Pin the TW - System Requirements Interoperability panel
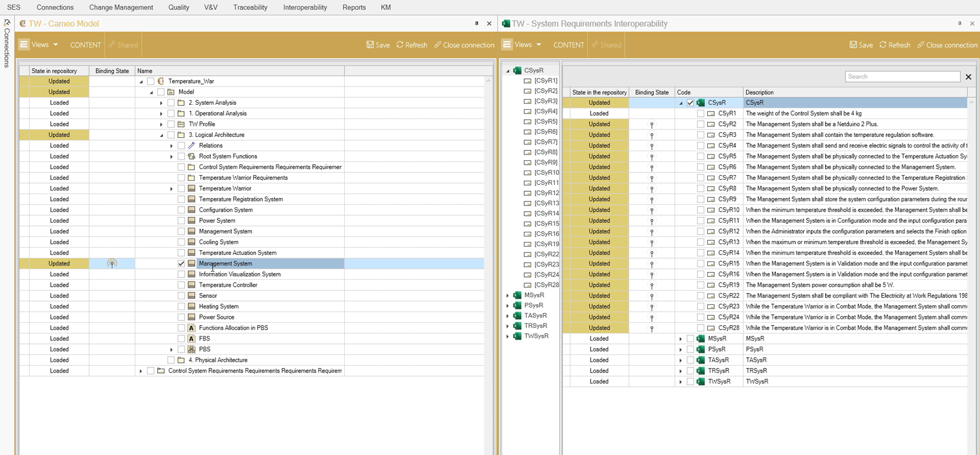This screenshot has width=980, height=455. [x=959, y=23]
